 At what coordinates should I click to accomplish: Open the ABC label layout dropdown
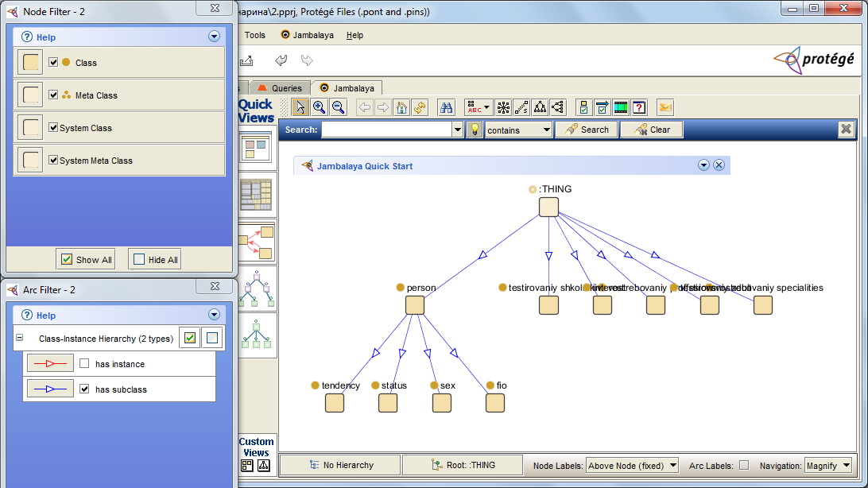point(486,107)
